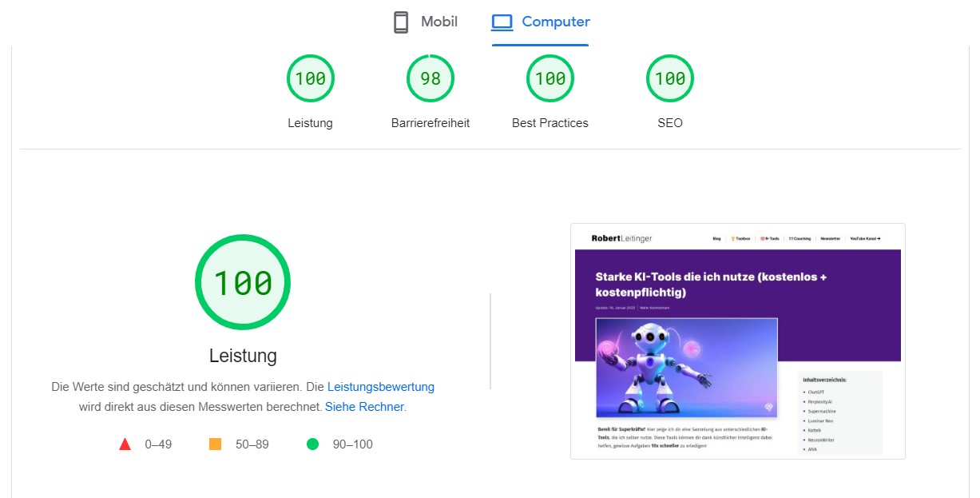Click the large 100 performance progress ring
This screenshot has height=498, width=980.
(243, 282)
